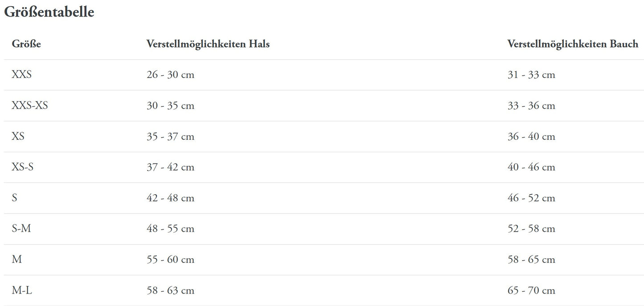Click the 31 - 33 cm belly value
644x306 pixels.
point(531,75)
